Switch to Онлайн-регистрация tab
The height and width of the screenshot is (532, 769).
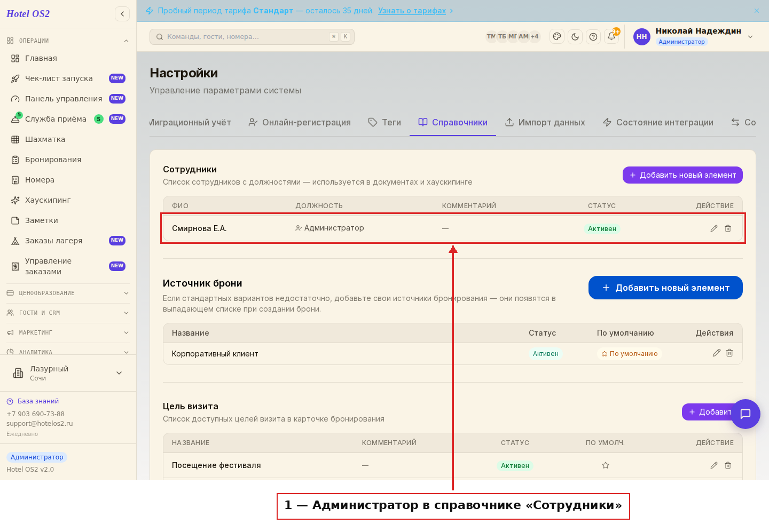(300, 122)
